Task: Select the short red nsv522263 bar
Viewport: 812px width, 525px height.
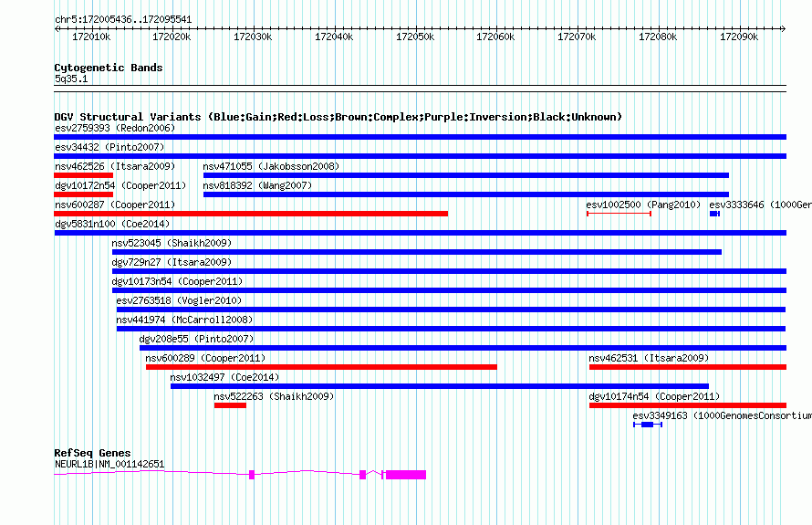Action: [x=231, y=405]
